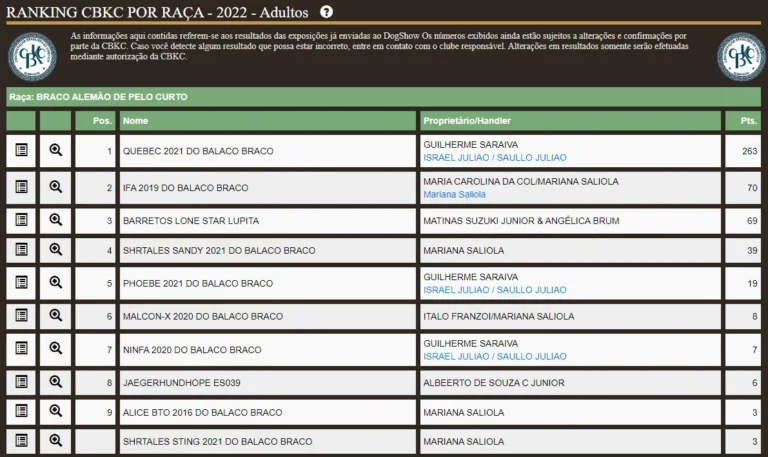
Task: Open list icon for JAEGERHUNDHOPE ES039 row
Action: click(x=21, y=381)
